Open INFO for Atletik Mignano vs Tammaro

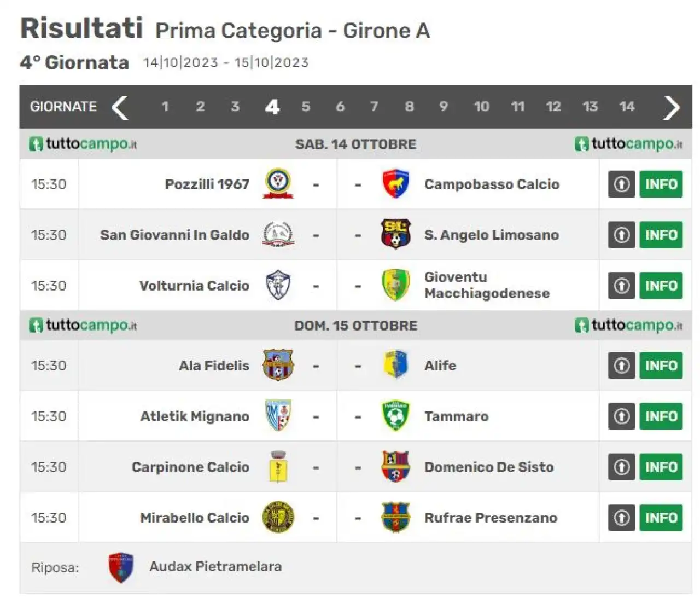[661, 416]
